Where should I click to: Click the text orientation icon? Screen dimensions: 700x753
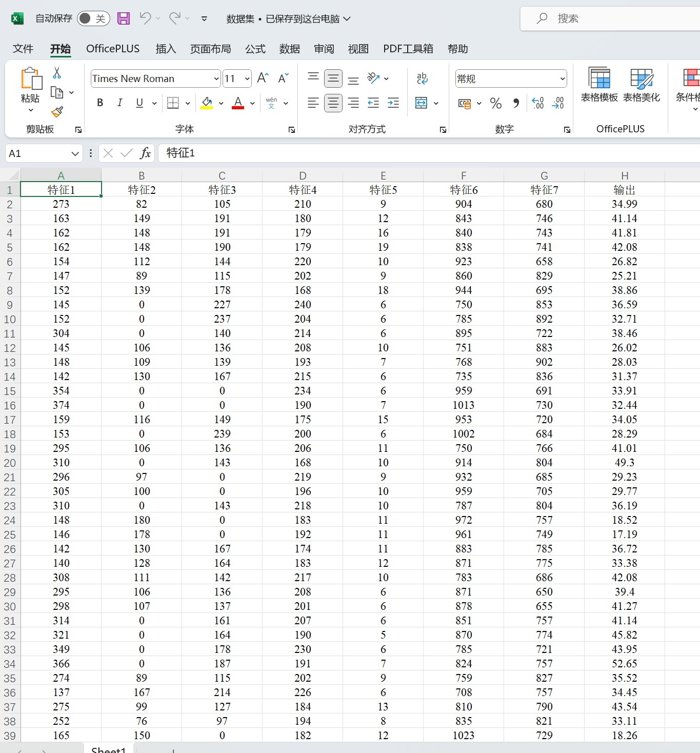(373, 78)
